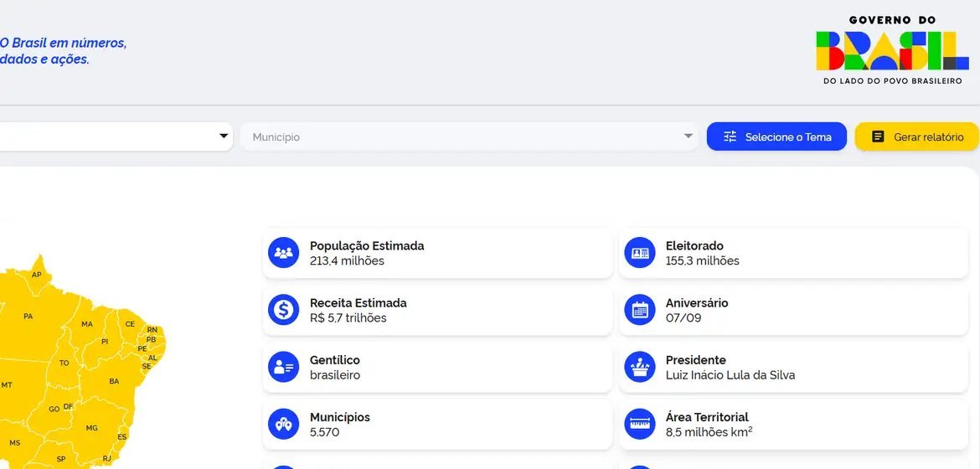The width and height of the screenshot is (980, 469).
Task: Click the Gerar relatório button
Action: (917, 137)
